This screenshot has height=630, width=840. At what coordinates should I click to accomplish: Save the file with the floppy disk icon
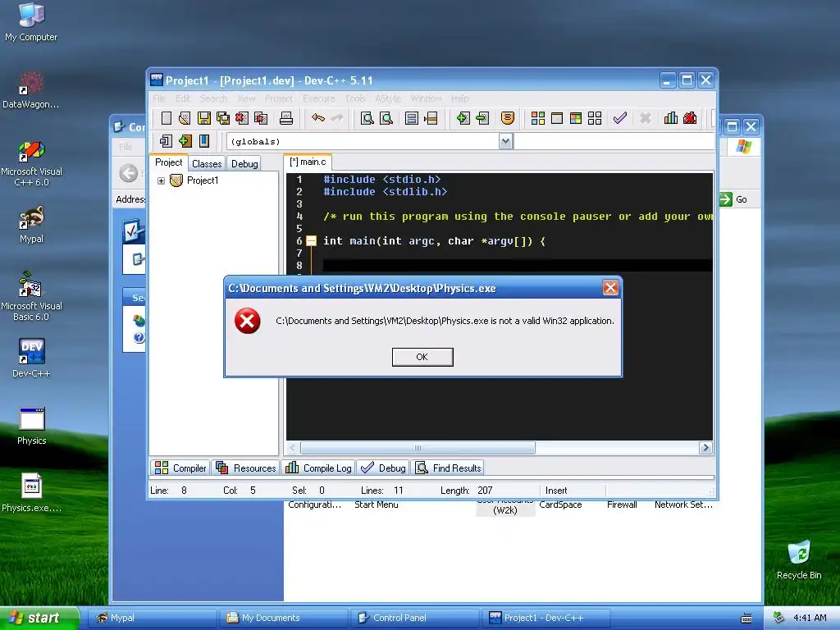(203, 118)
